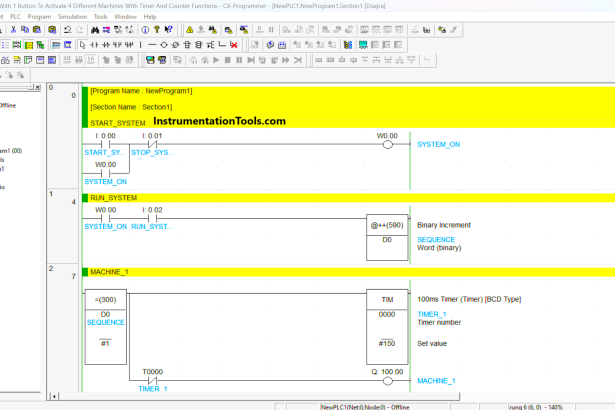Open the Simulation menu
The height and width of the screenshot is (410, 615).
point(74,17)
